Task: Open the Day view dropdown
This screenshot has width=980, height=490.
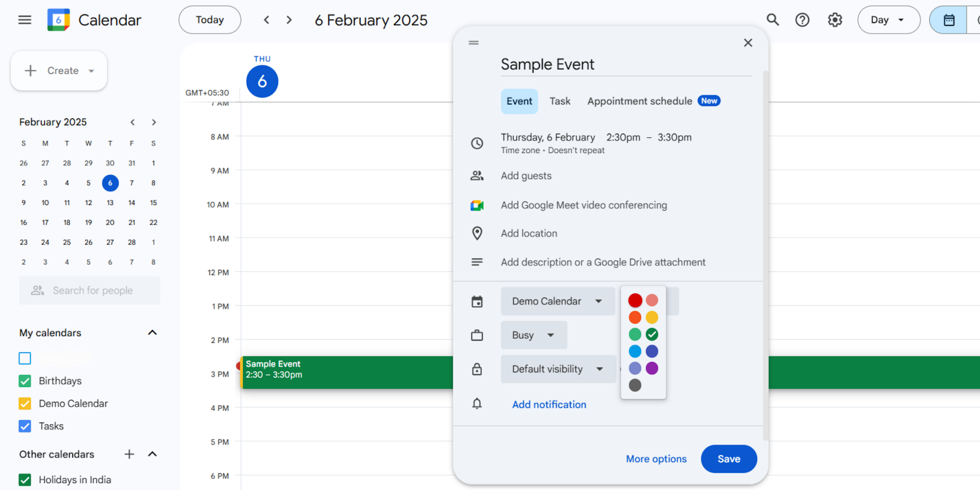Action: coord(888,20)
